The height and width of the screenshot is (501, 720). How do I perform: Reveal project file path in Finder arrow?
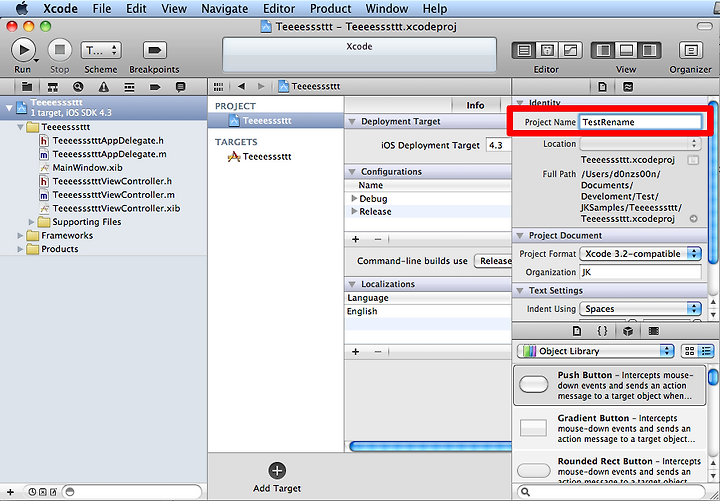693,219
